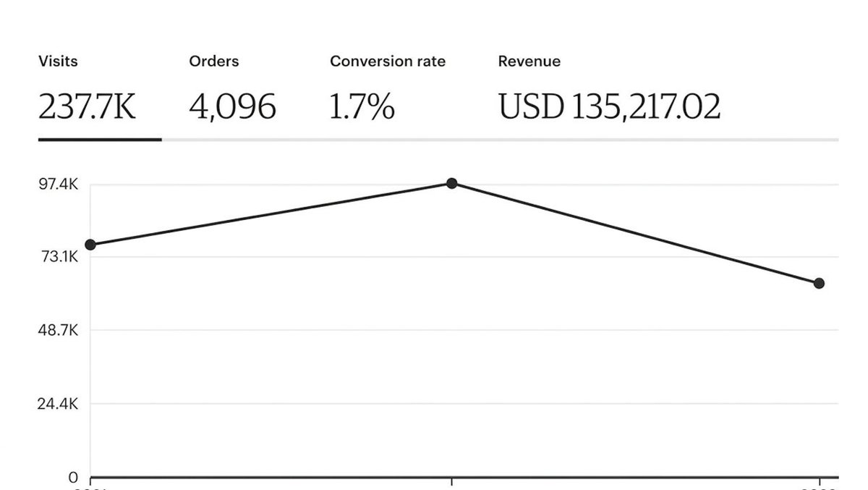The image size is (868, 490).
Task: Click the 0 axis label
Action: (73, 478)
